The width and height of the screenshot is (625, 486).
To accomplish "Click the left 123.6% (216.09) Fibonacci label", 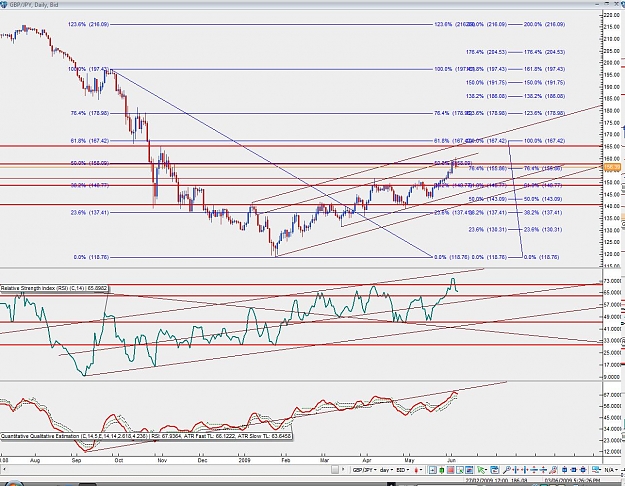I will point(88,24).
